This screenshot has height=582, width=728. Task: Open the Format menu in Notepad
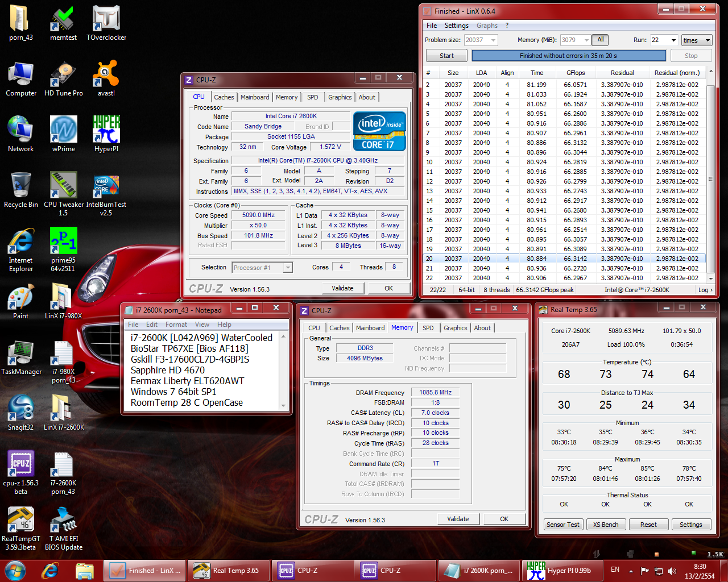tap(176, 325)
